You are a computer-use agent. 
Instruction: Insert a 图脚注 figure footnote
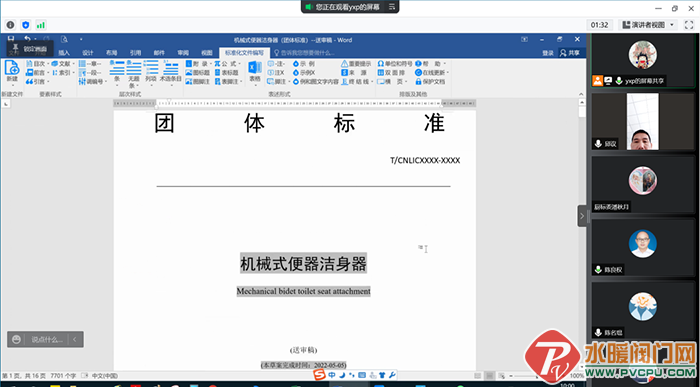pyautogui.click(x=197, y=81)
